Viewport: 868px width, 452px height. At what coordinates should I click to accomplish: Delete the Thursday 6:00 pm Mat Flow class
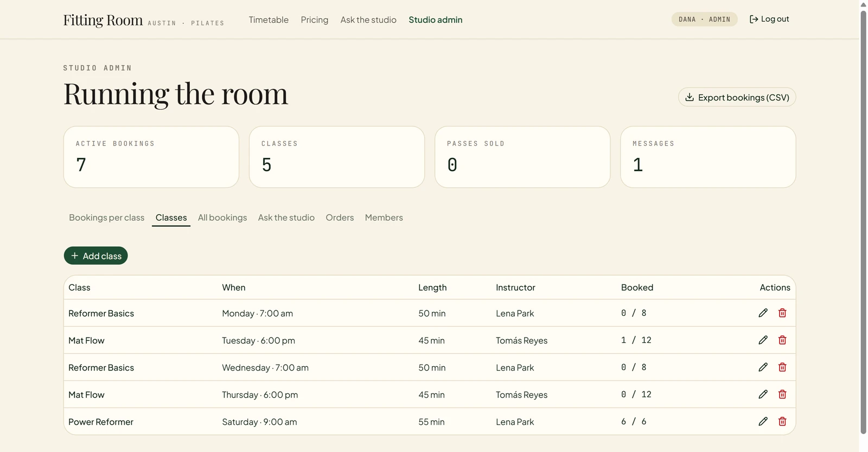click(782, 394)
